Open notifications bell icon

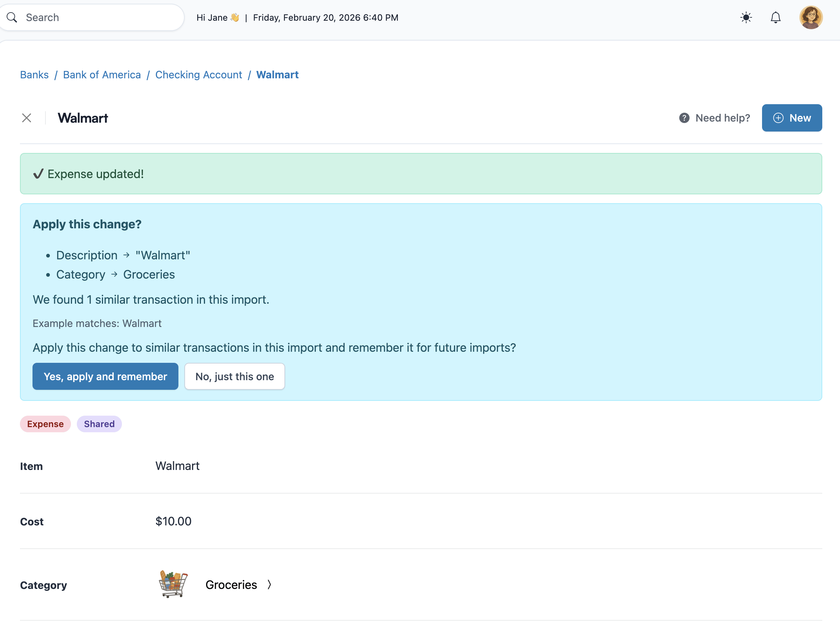(x=775, y=17)
